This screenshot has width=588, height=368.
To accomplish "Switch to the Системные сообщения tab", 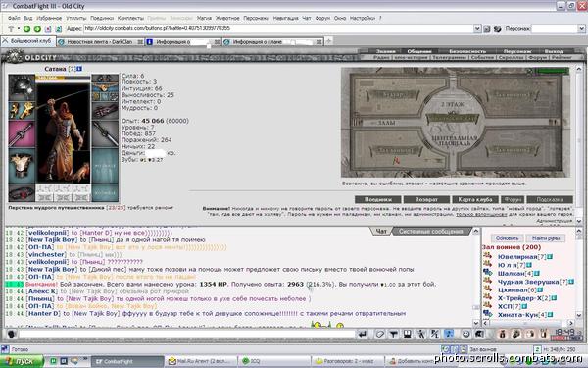I will coord(430,232).
